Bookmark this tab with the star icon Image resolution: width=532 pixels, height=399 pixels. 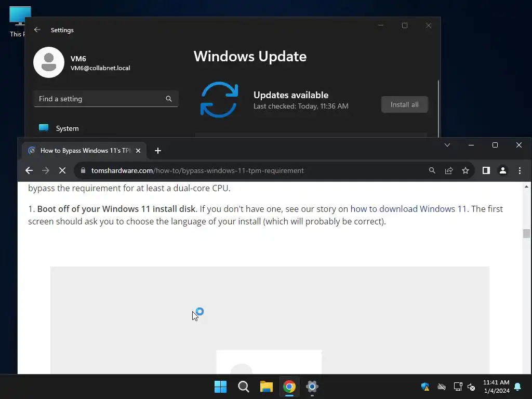point(465,170)
